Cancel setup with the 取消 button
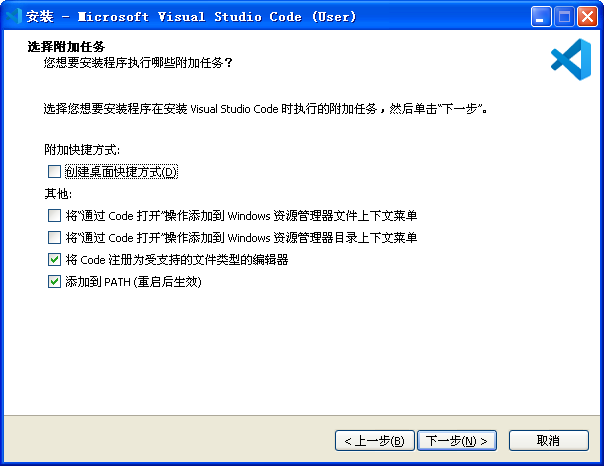604x466 pixels. [x=548, y=440]
